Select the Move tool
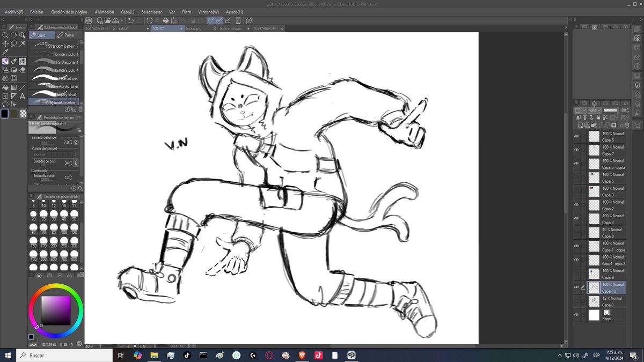Screen dimensions: 644x362 click(x=5, y=43)
